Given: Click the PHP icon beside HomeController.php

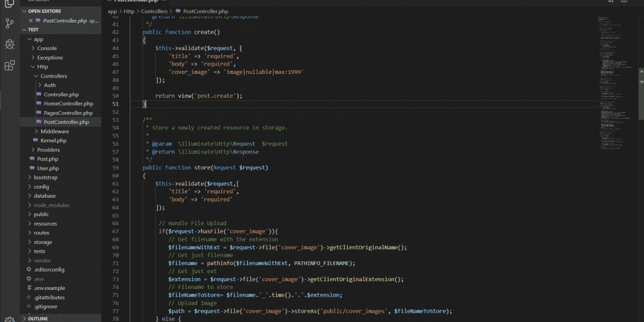Looking at the screenshot, I should point(39,104).
